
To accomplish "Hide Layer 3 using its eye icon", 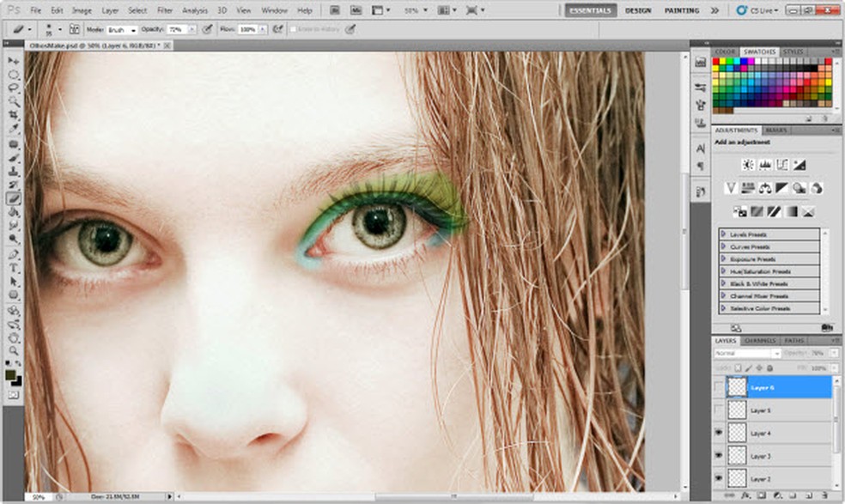I will click(720, 456).
